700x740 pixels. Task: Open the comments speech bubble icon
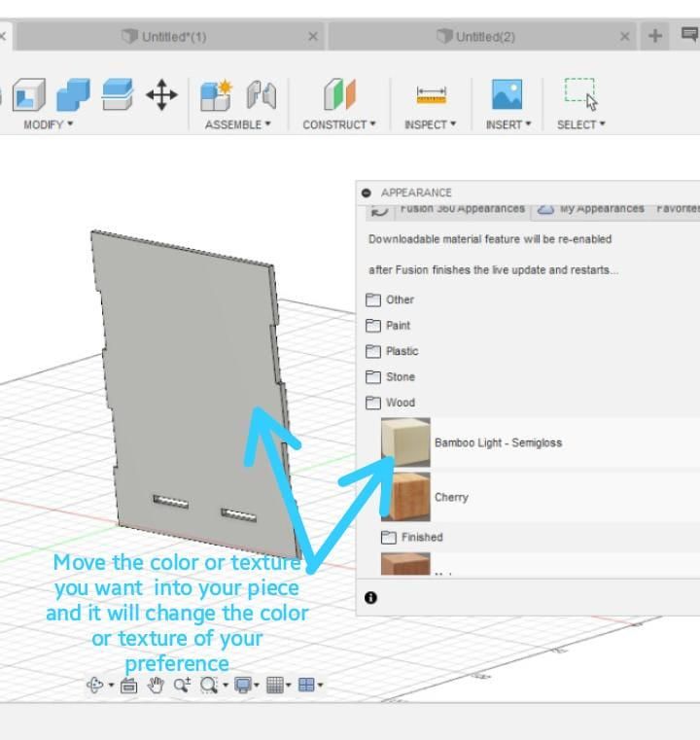pos(690,34)
